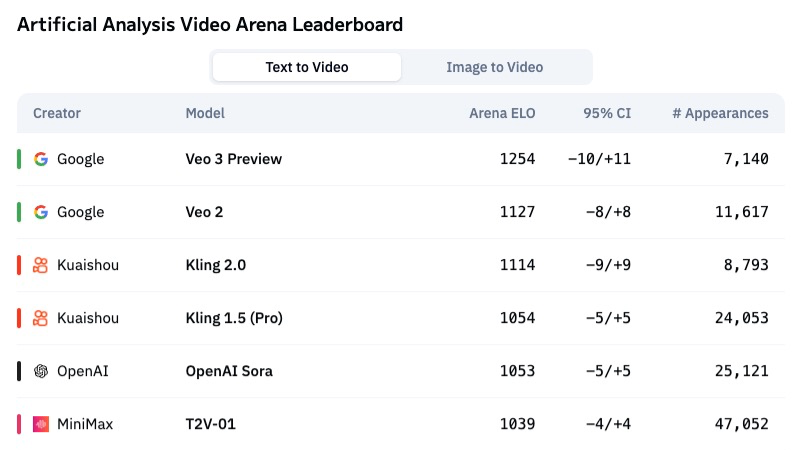Click the MiniMax logo icon
800x450 pixels.
pos(41,424)
